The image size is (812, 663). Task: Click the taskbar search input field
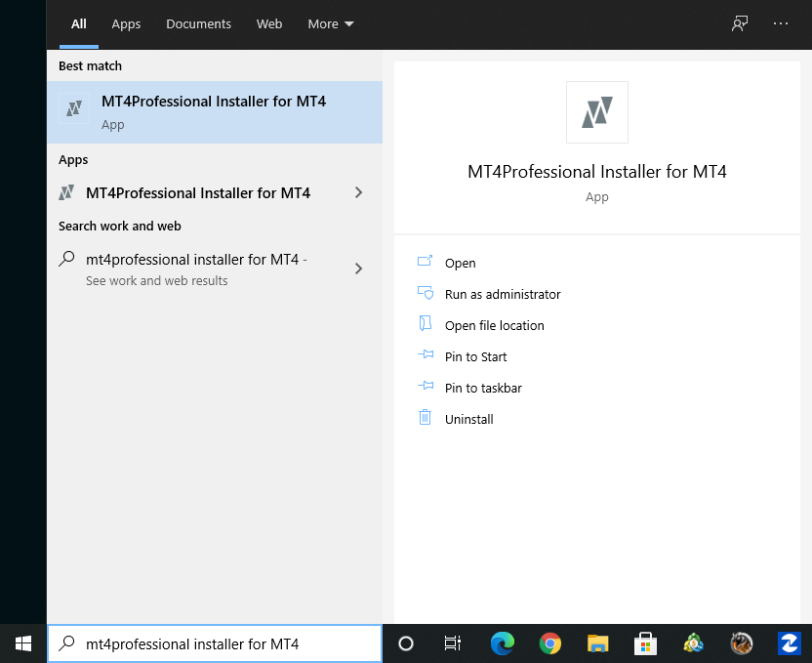(x=215, y=643)
